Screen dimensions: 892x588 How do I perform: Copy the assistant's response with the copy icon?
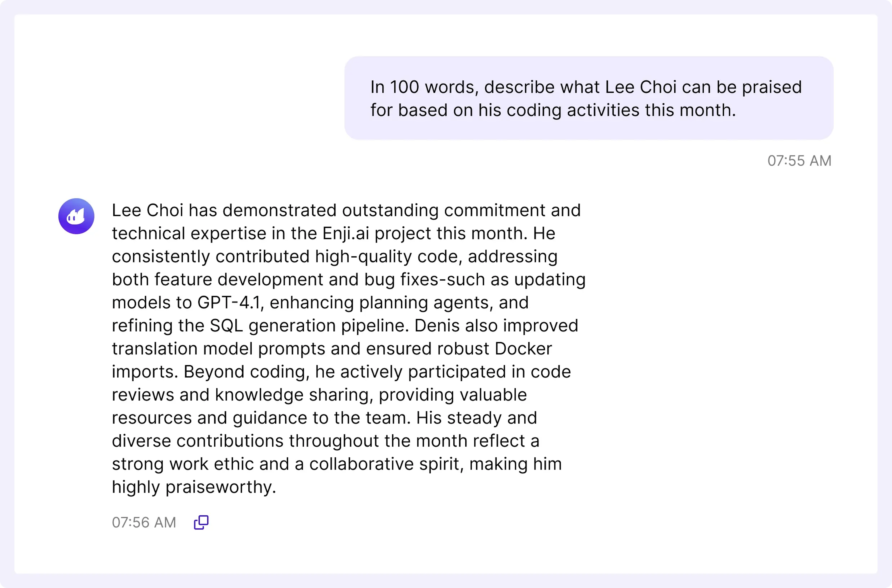click(201, 522)
